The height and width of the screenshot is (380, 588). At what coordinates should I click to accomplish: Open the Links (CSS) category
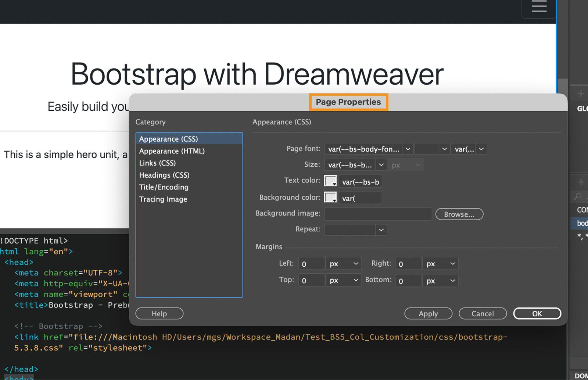[x=189, y=163]
